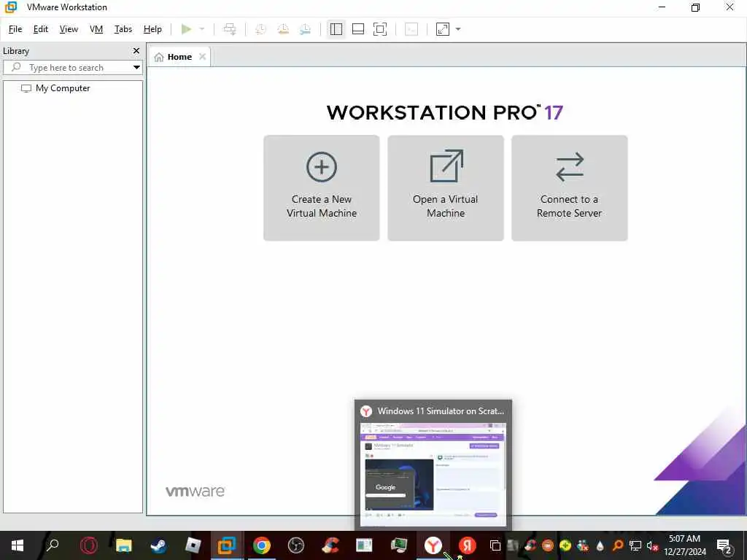
Task: Open Steam from the taskbar
Action: 158,545
